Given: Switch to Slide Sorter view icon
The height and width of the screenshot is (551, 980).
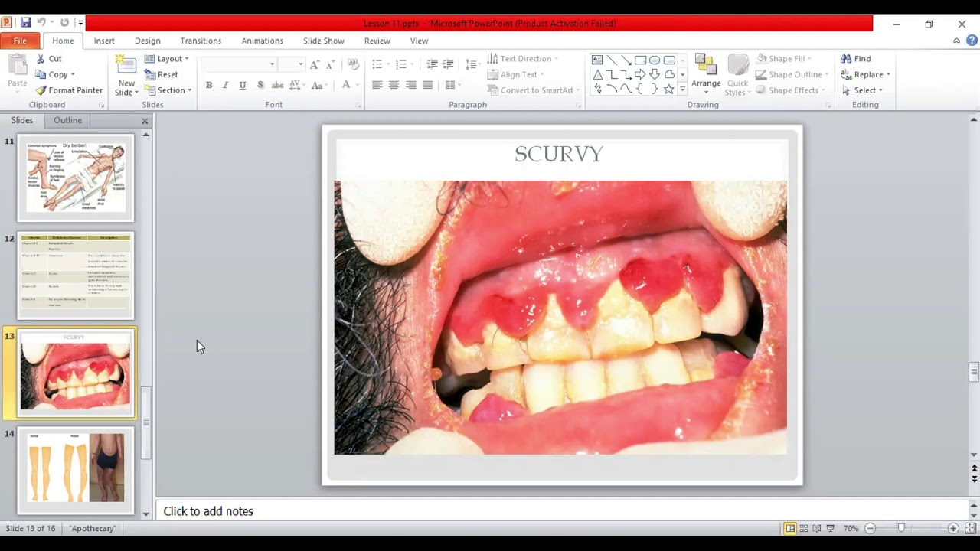Looking at the screenshot, I should [x=803, y=528].
